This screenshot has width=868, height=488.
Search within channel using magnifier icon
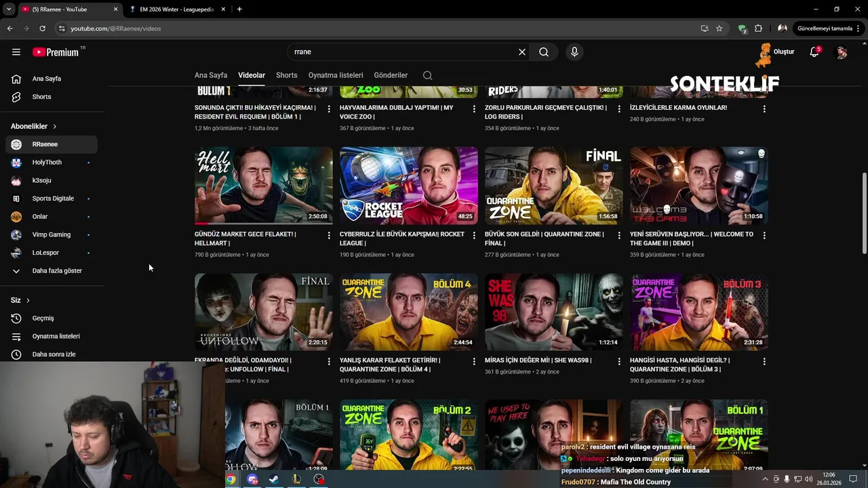pos(427,75)
